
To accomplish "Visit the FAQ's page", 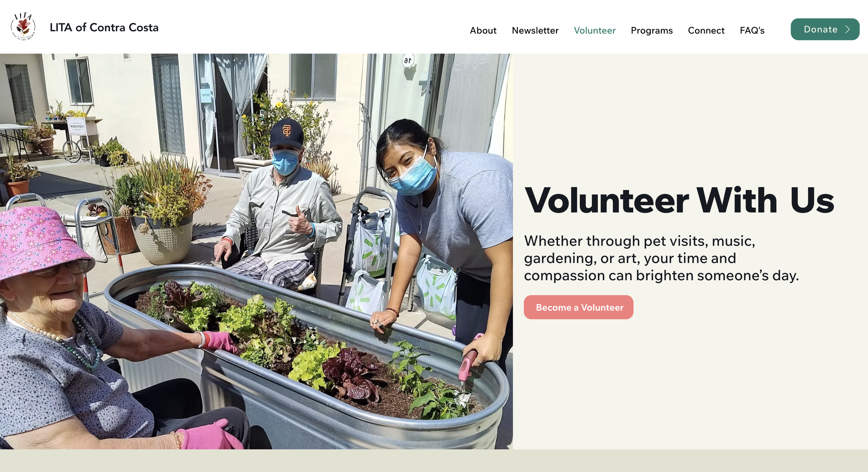I will [752, 31].
